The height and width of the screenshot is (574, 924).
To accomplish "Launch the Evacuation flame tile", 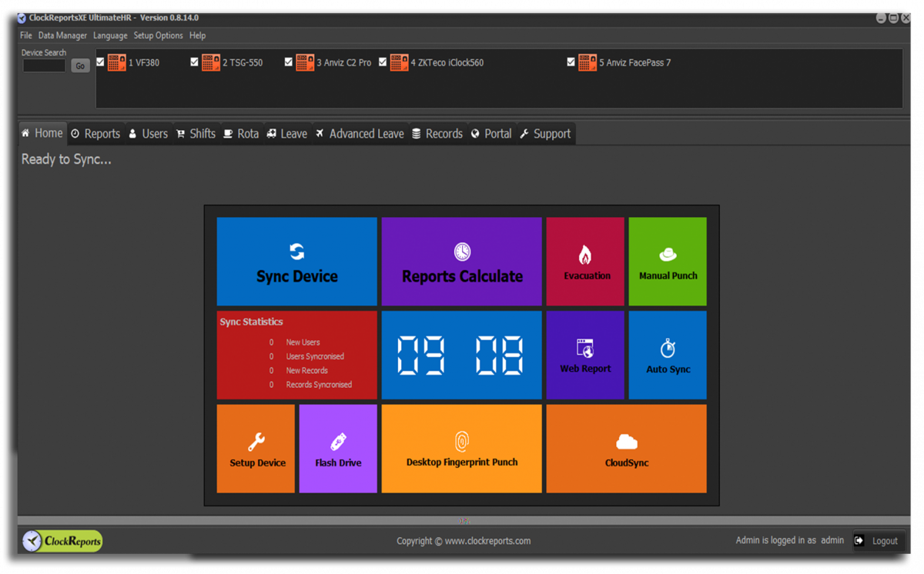I will (x=585, y=262).
